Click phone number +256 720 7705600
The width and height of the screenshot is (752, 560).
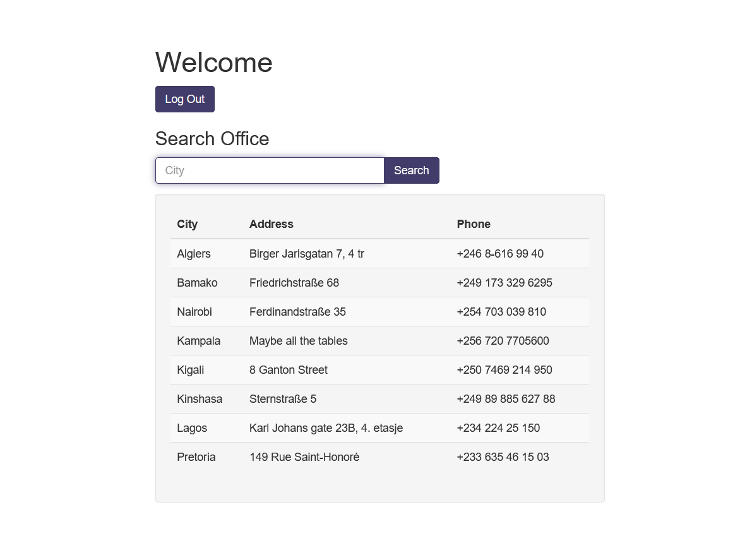point(503,341)
